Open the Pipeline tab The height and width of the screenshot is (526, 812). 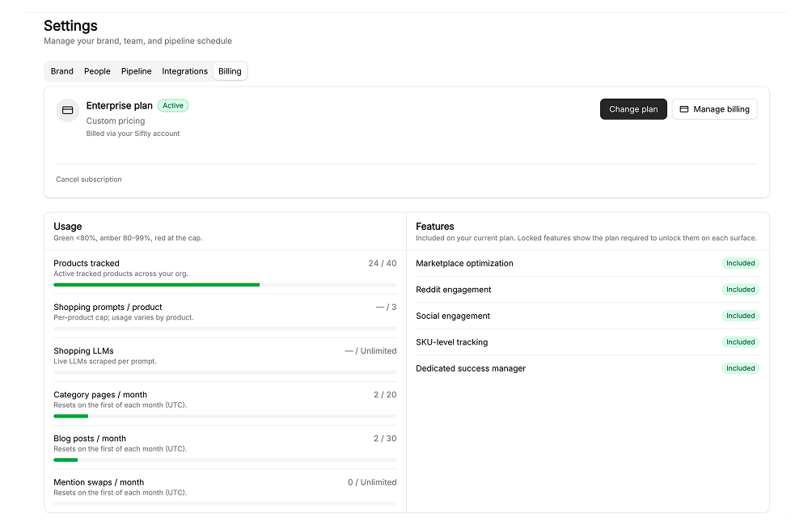(x=136, y=71)
